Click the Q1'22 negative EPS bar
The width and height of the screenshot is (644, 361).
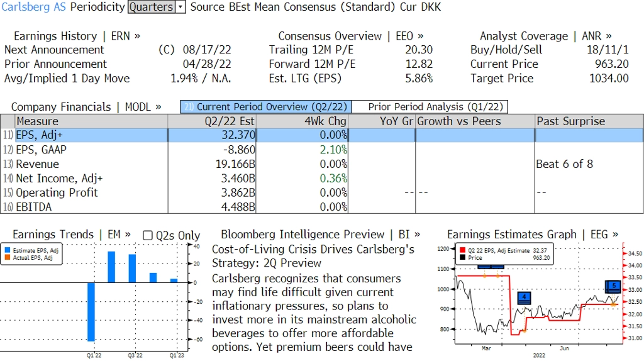tap(91, 312)
